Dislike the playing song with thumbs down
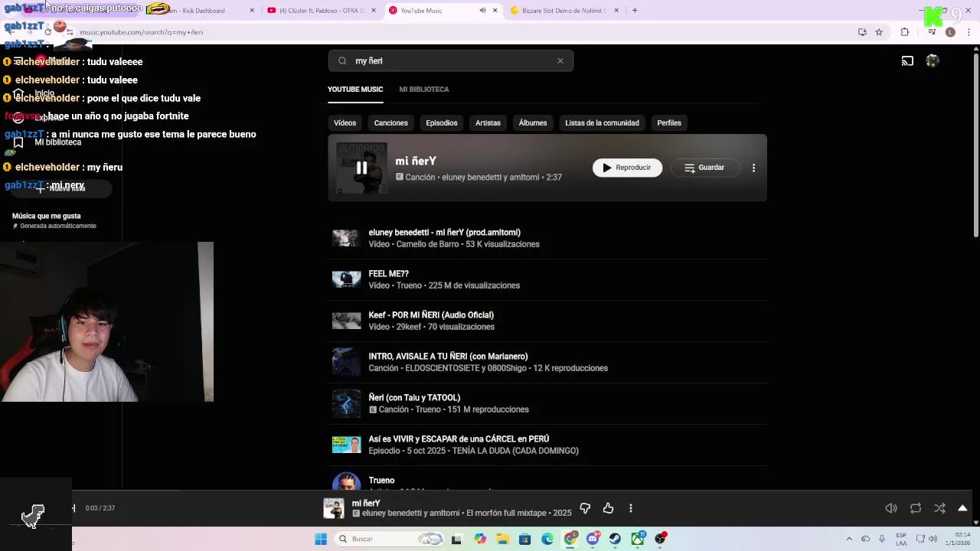Screen dimensions: 980x551 (x=585, y=508)
